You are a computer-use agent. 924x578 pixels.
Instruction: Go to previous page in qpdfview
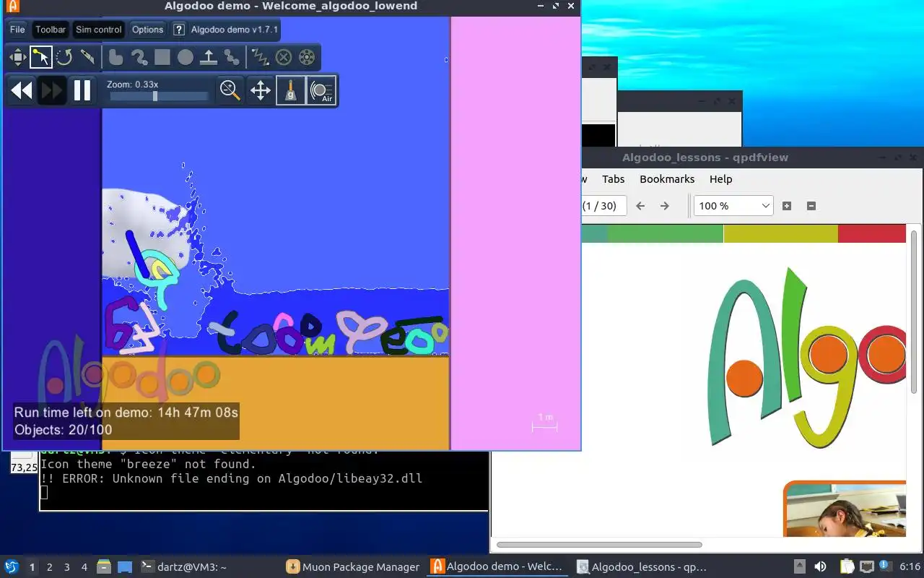[x=640, y=206]
